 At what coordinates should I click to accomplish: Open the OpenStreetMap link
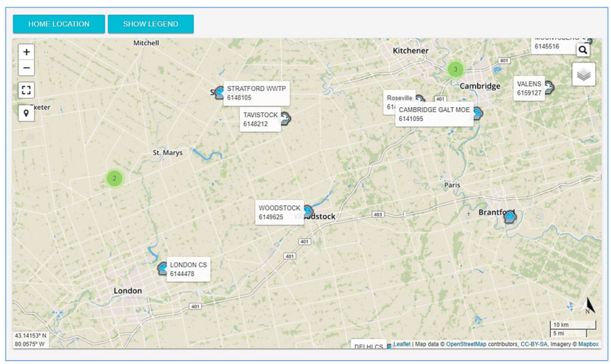pos(466,344)
